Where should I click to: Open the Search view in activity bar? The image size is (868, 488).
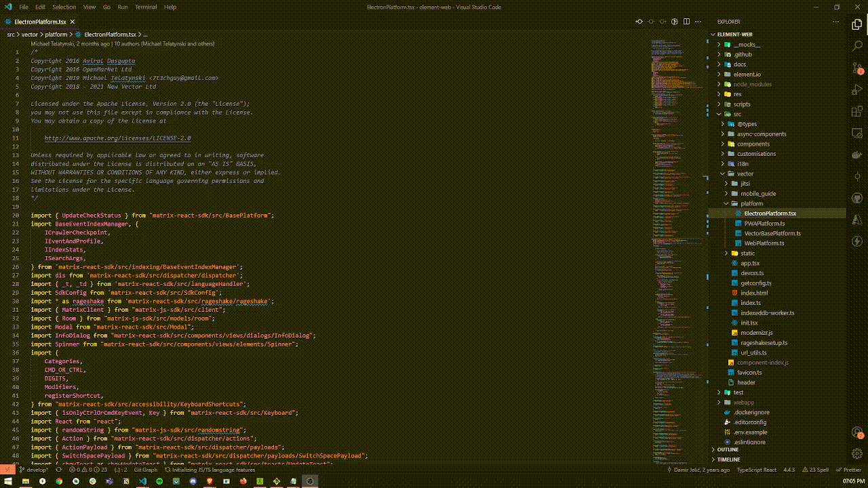[856, 46]
